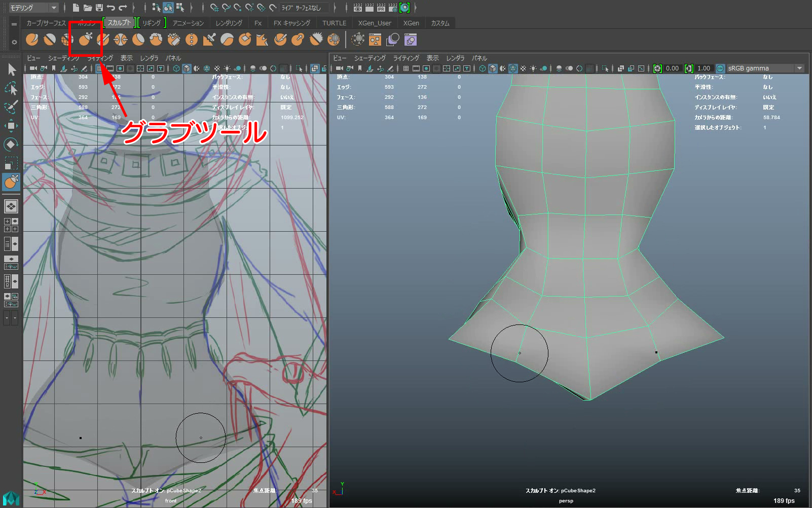Choose the Paint Selection tool
The width and height of the screenshot is (812, 508).
coord(11,107)
